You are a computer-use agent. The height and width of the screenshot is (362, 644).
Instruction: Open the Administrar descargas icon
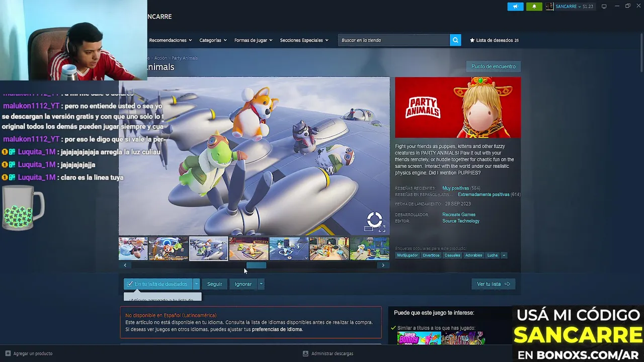[305, 353]
